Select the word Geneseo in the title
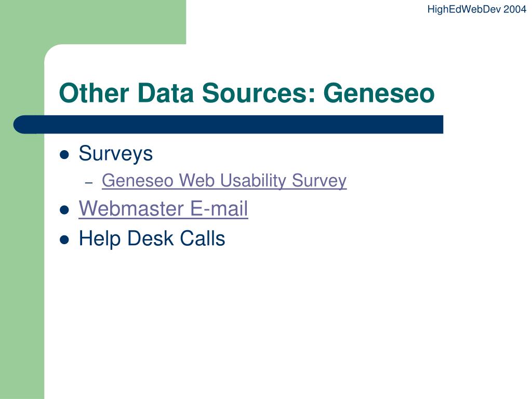The image size is (532, 399). [x=379, y=93]
